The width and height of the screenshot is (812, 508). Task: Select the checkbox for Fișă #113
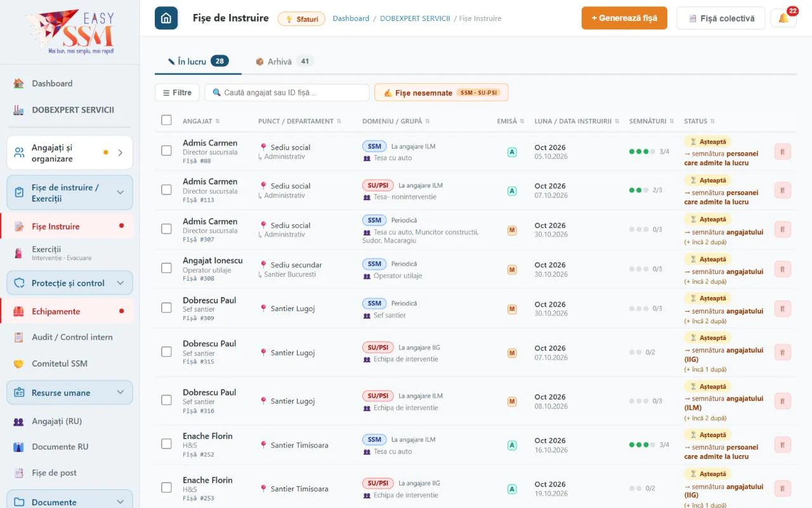(x=166, y=189)
